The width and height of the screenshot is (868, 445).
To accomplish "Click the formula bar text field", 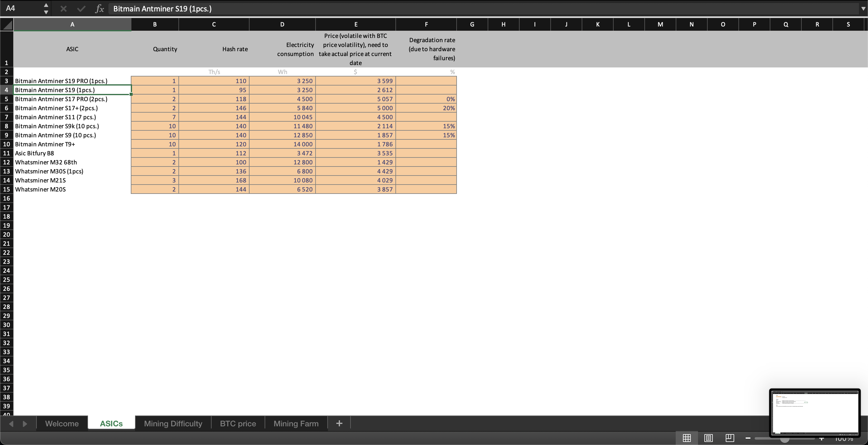I will point(483,9).
